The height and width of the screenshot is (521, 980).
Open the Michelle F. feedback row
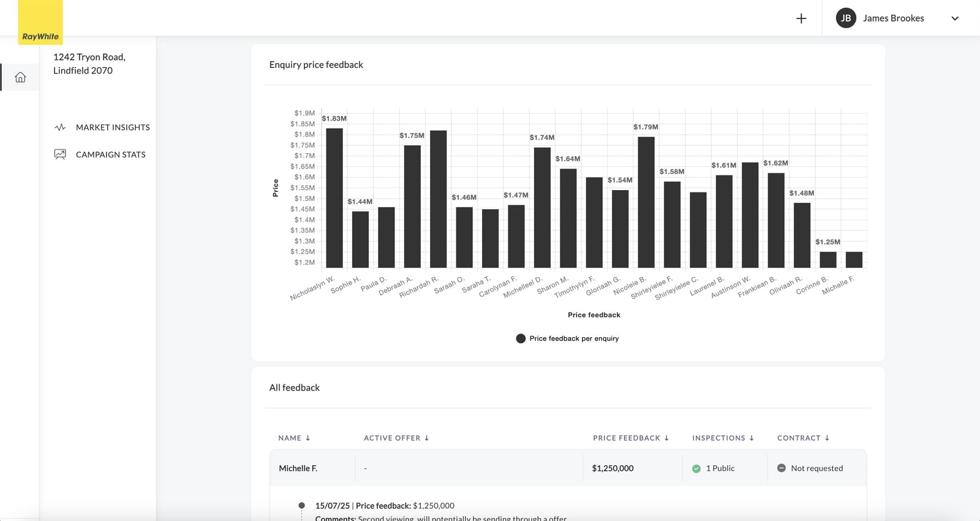coord(298,468)
